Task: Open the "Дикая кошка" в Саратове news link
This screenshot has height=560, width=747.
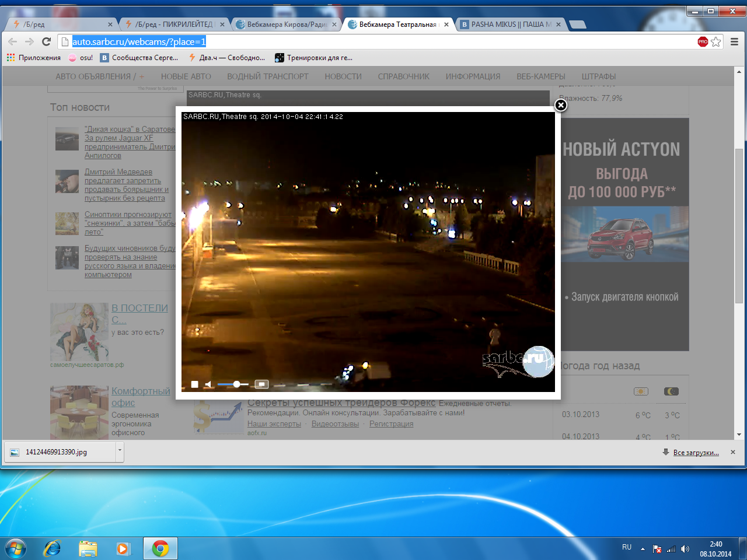Action: coord(130,142)
